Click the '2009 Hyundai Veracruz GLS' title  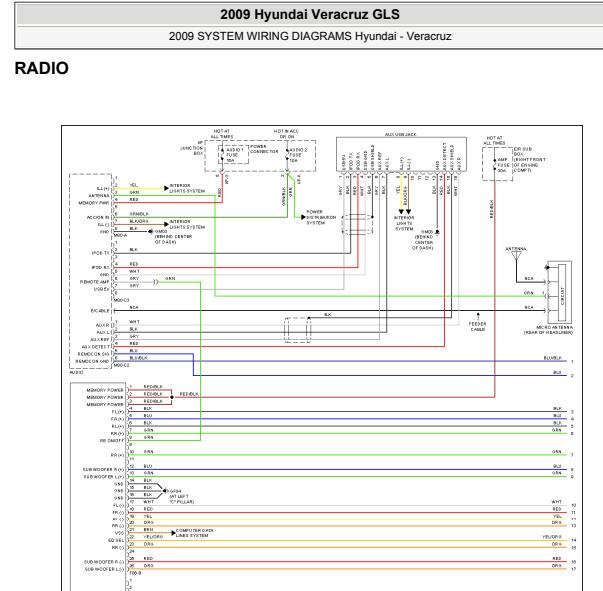310,14
